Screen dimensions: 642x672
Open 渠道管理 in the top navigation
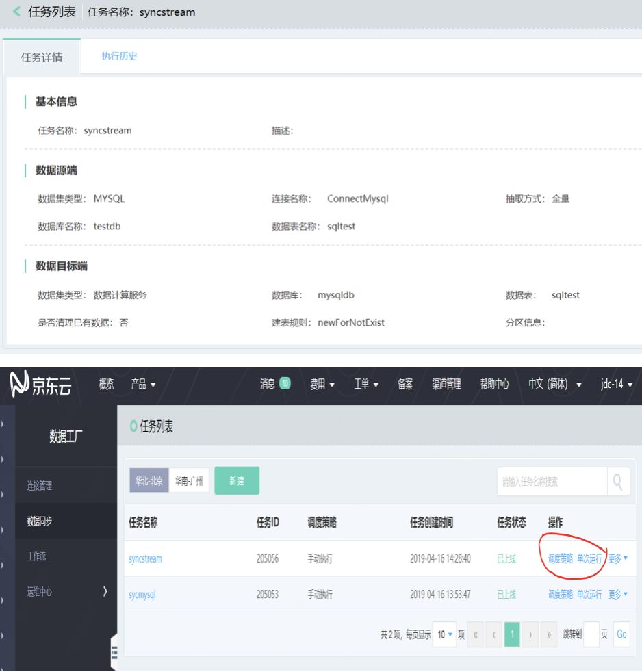pos(446,384)
